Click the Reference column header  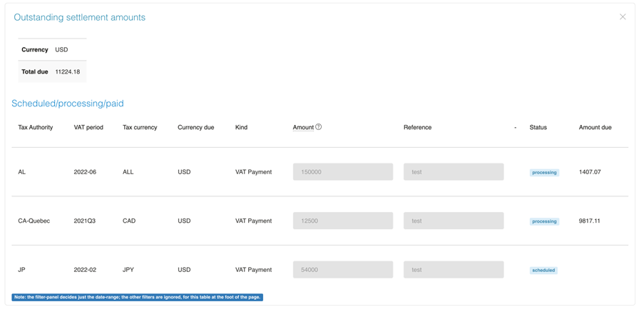pos(417,127)
